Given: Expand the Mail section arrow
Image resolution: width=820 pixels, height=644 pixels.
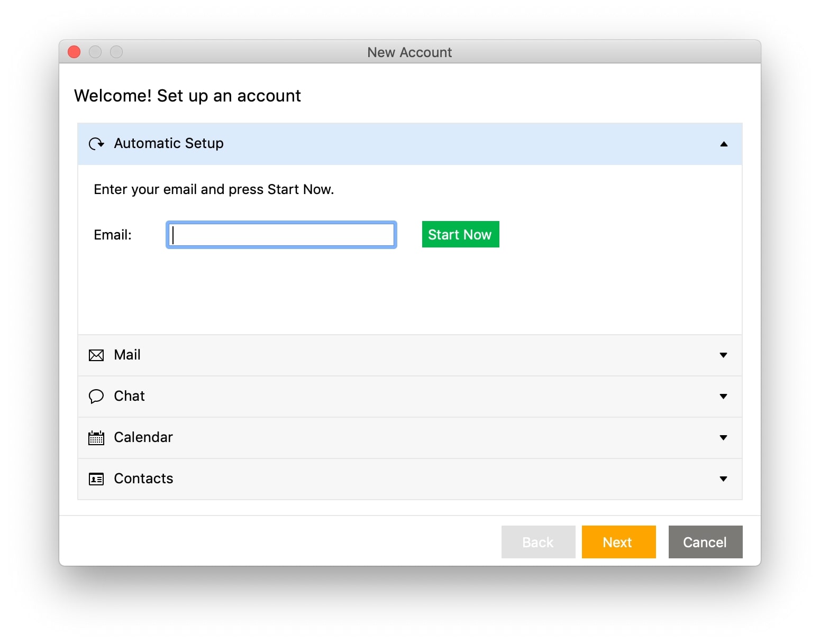Looking at the screenshot, I should pos(723,355).
